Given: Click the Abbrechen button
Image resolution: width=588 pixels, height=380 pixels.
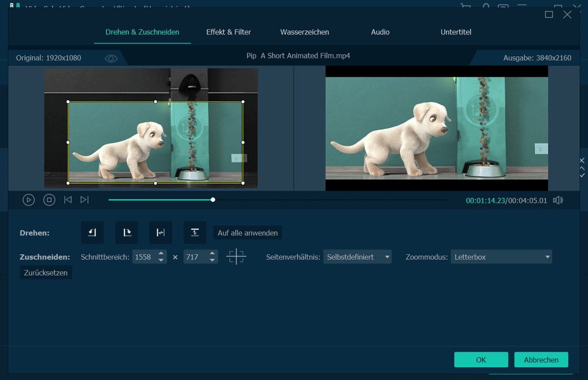Looking at the screenshot, I should 541,360.
